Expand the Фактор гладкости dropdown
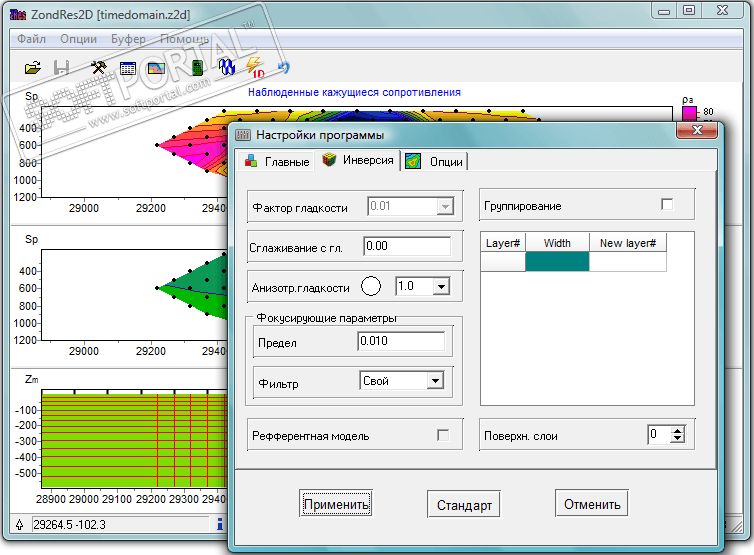754x555 pixels. pyautogui.click(x=445, y=207)
